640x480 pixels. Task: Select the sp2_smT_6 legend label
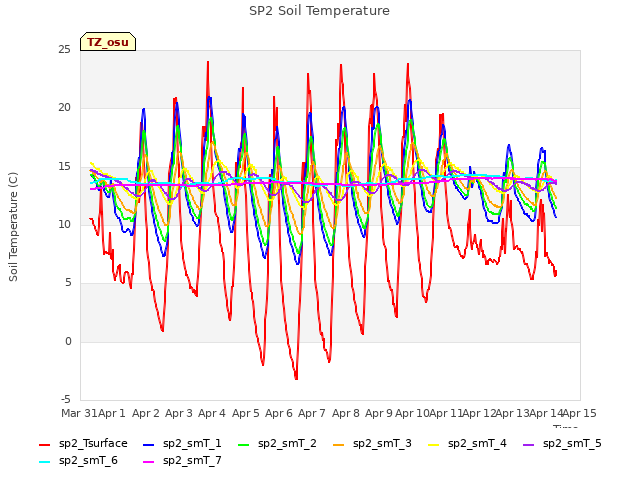point(88,461)
